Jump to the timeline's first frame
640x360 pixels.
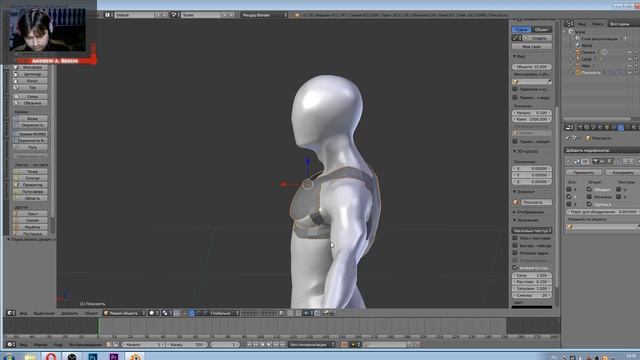pos(249,344)
